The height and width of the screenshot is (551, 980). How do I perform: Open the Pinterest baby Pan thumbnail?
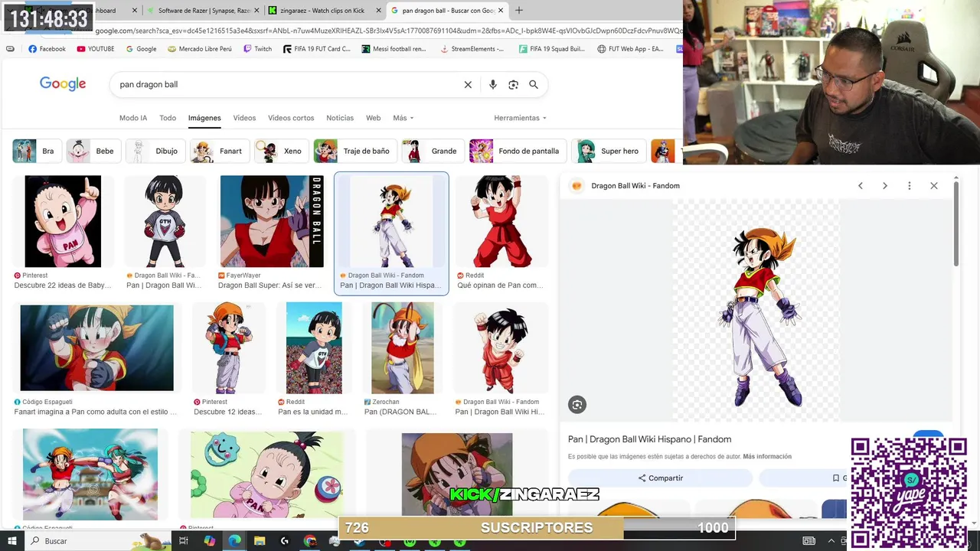tap(63, 221)
